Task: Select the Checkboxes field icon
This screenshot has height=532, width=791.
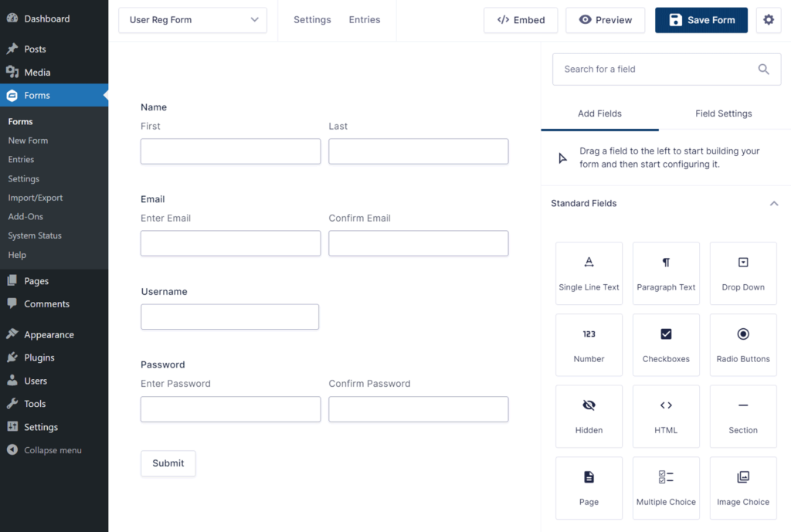Action: (x=666, y=344)
